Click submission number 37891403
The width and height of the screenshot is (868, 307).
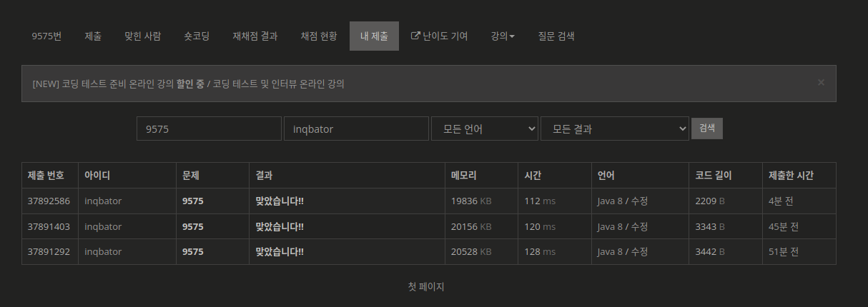[49, 227]
